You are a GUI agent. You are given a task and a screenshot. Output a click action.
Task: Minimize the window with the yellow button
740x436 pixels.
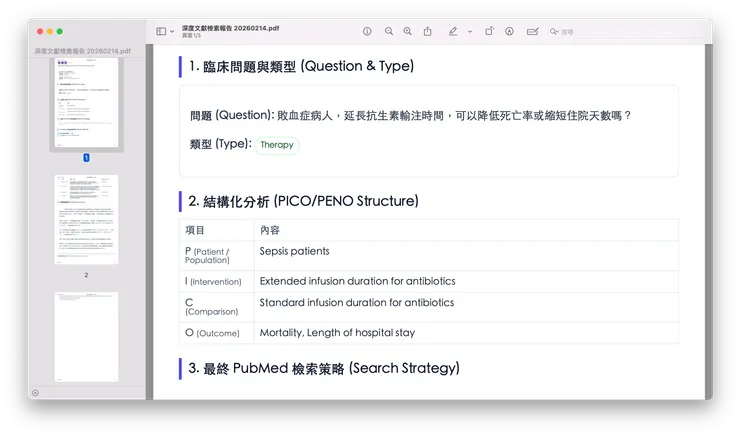[x=50, y=32]
